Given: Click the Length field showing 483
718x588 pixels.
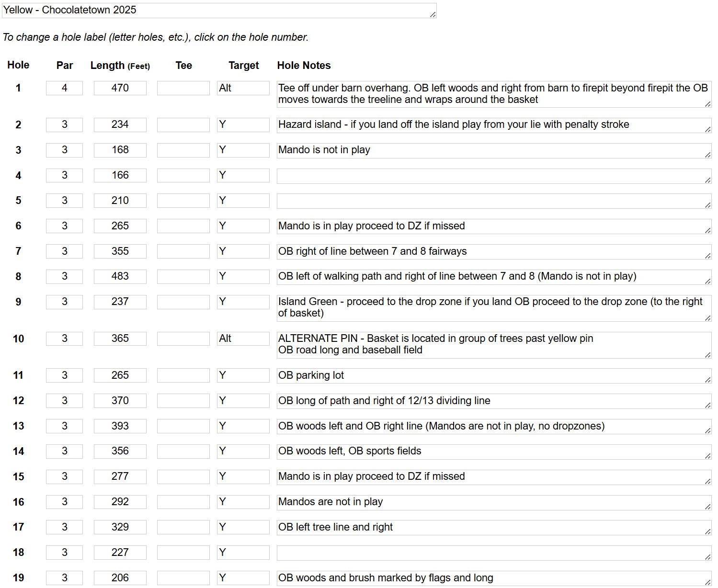Looking at the screenshot, I should click(x=120, y=277).
